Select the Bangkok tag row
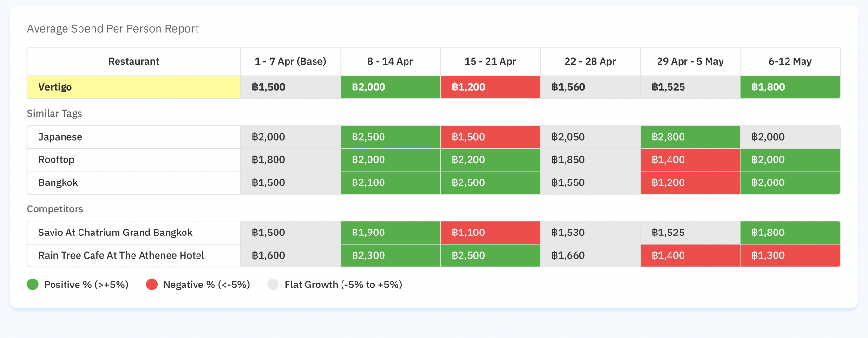 (58, 182)
